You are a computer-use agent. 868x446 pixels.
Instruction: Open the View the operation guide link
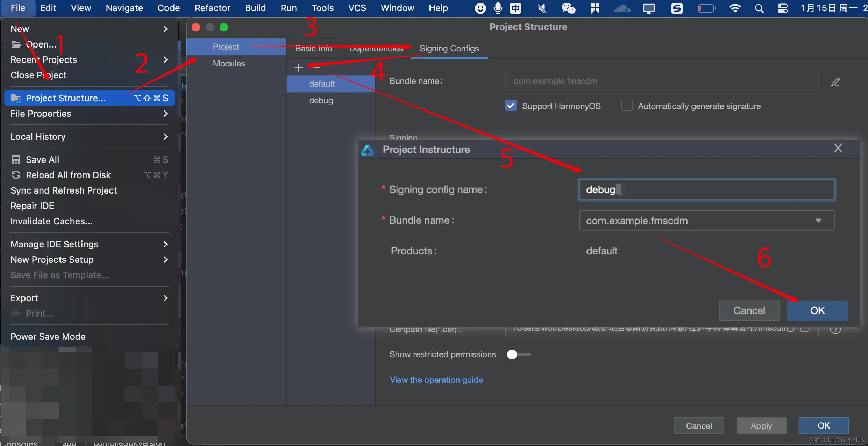coord(436,380)
